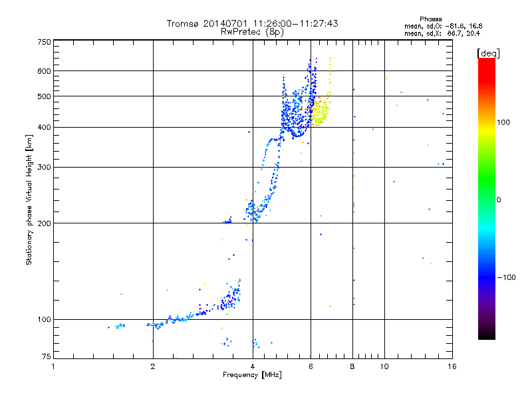Click the 'Phases' header text

pos(430,19)
